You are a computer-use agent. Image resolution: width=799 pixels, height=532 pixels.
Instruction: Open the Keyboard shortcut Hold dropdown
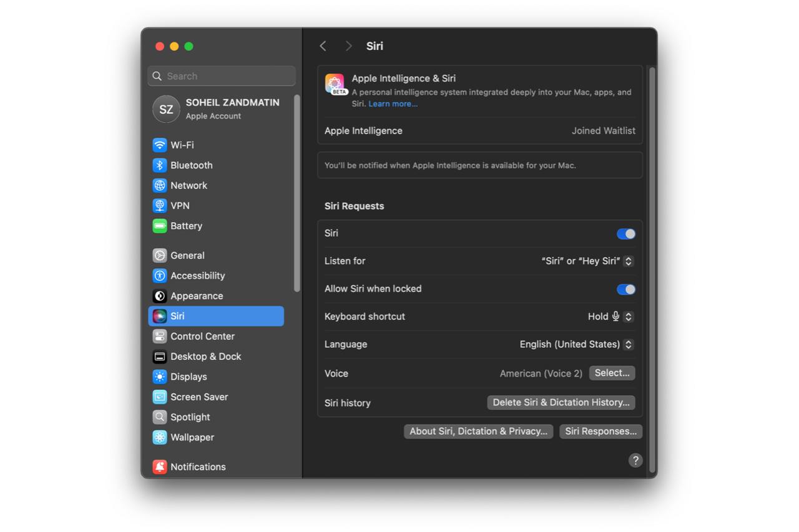click(611, 317)
